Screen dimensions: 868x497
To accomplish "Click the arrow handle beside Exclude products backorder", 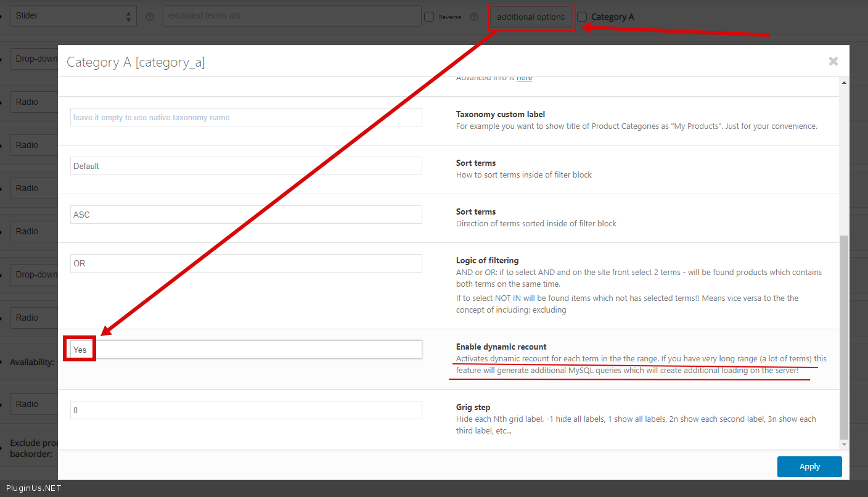I will 2,448.
